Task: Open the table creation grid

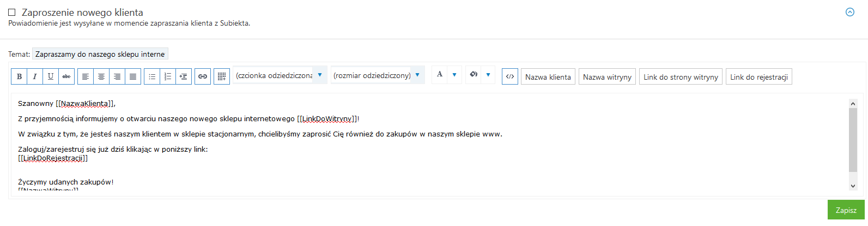Action: [x=222, y=76]
